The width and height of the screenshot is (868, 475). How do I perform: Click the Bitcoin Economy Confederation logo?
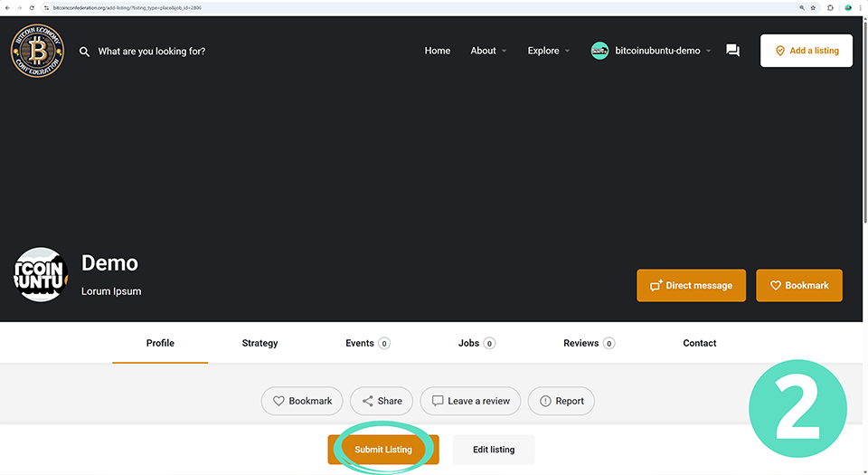point(37,51)
